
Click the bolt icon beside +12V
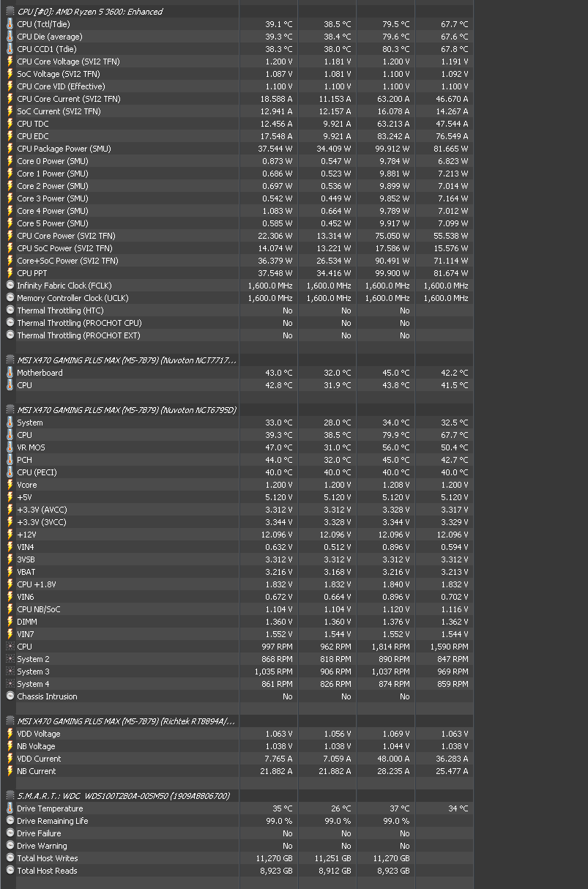pyautogui.click(x=10, y=535)
